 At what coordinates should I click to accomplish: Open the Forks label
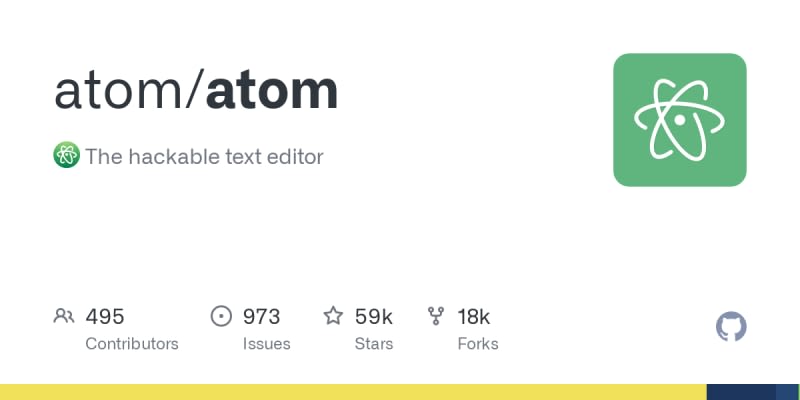(x=478, y=344)
